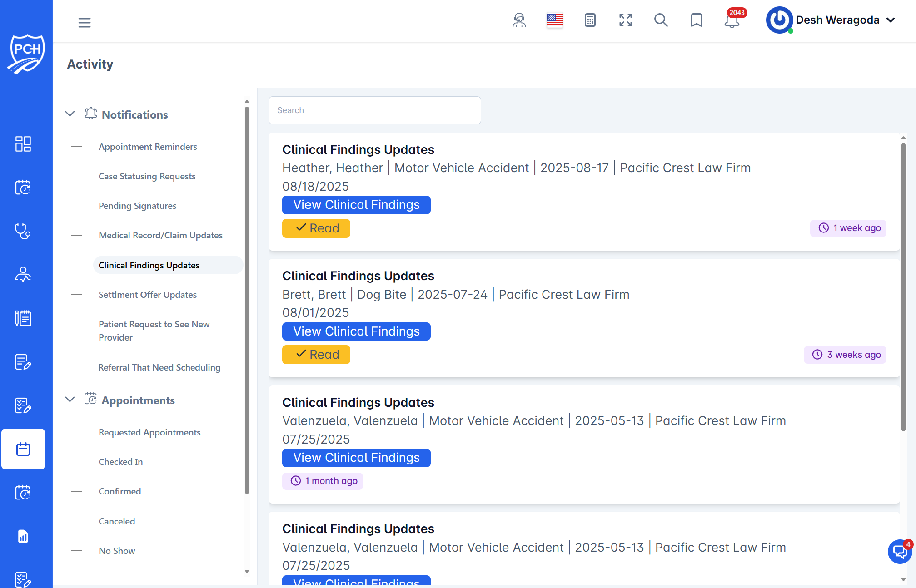916x588 pixels.
Task: Toggle the sidebar with the hamburger menu
Action: click(x=85, y=22)
